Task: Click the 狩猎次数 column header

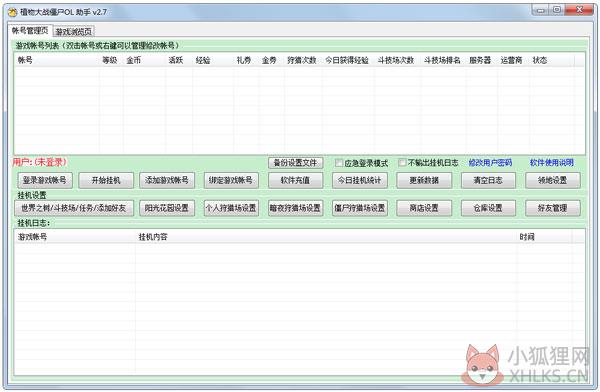Action: [303, 60]
